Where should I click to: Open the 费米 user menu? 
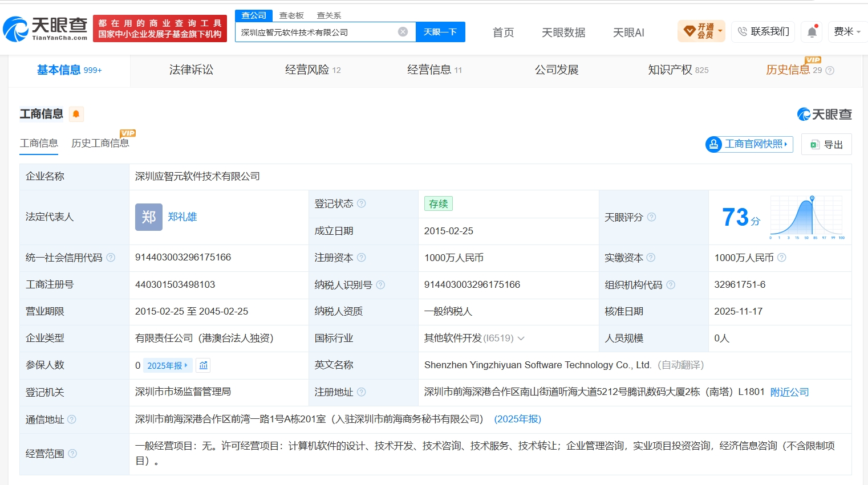847,31
